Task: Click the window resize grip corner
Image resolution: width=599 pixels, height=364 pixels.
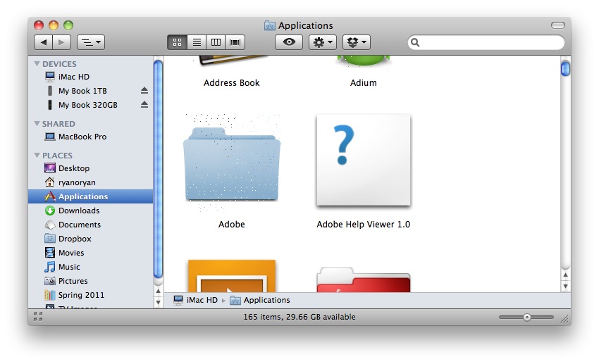Action: (x=564, y=319)
